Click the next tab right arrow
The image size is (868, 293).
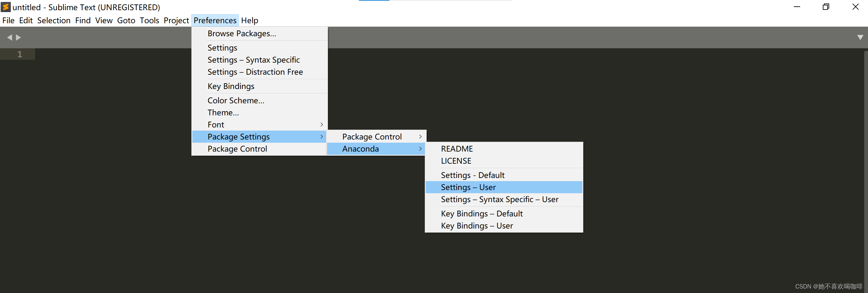pos(18,37)
